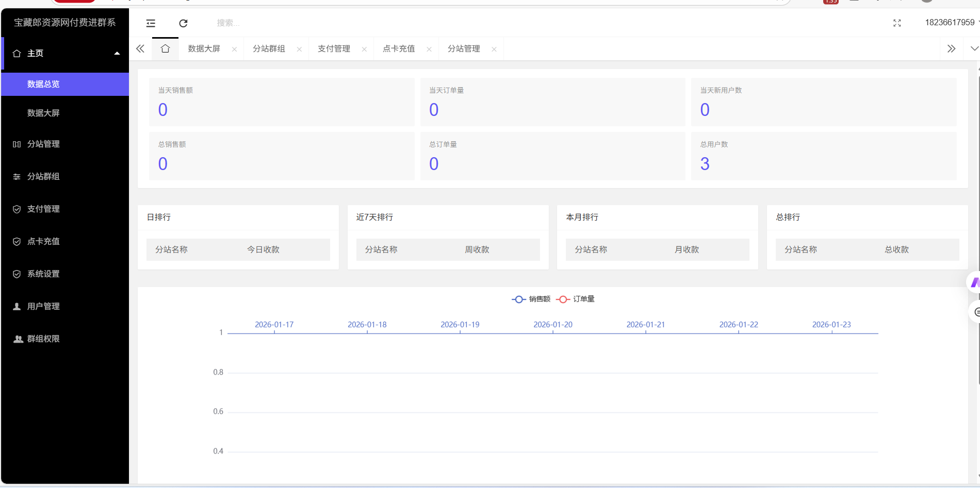Viewport: 980px width, 488px height.
Task: Open 用户管理 from the sidebar
Action: 43,307
